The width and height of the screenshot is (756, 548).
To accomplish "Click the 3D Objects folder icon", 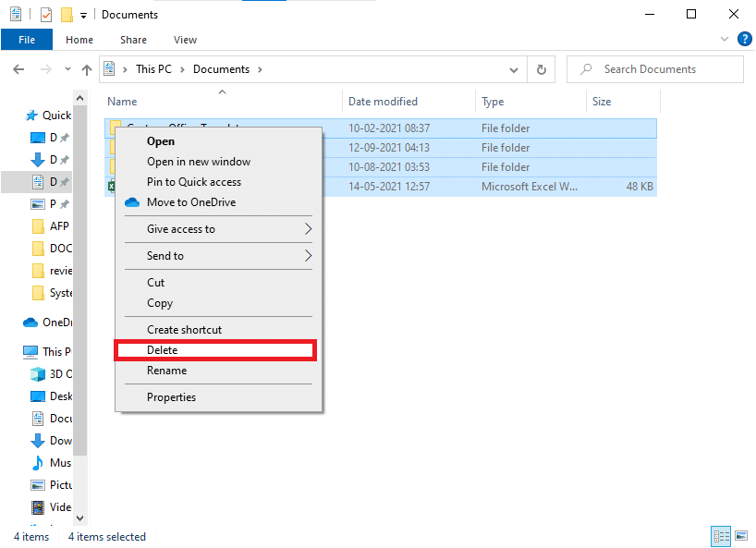I will pos(38,374).
